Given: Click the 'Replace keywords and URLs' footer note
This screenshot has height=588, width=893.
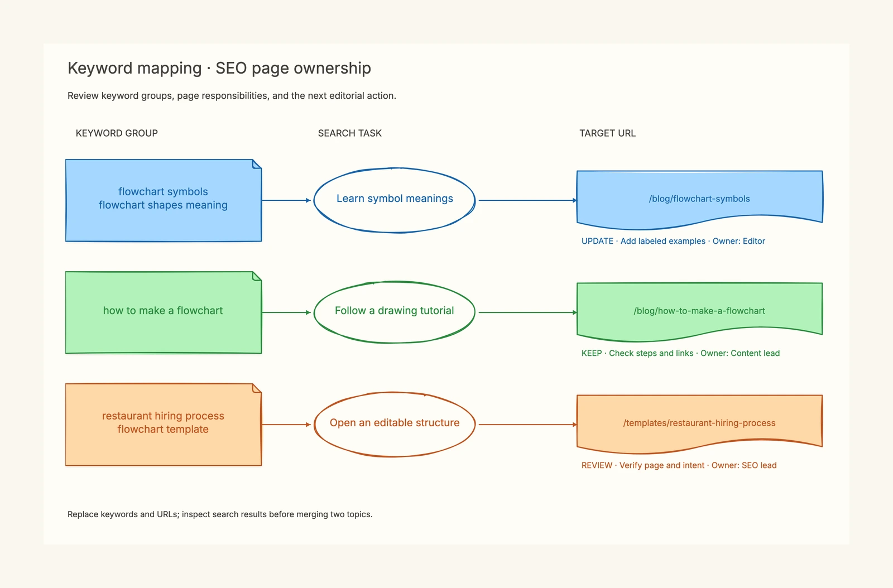Looking at the screenshot, I should coord(220,514).
